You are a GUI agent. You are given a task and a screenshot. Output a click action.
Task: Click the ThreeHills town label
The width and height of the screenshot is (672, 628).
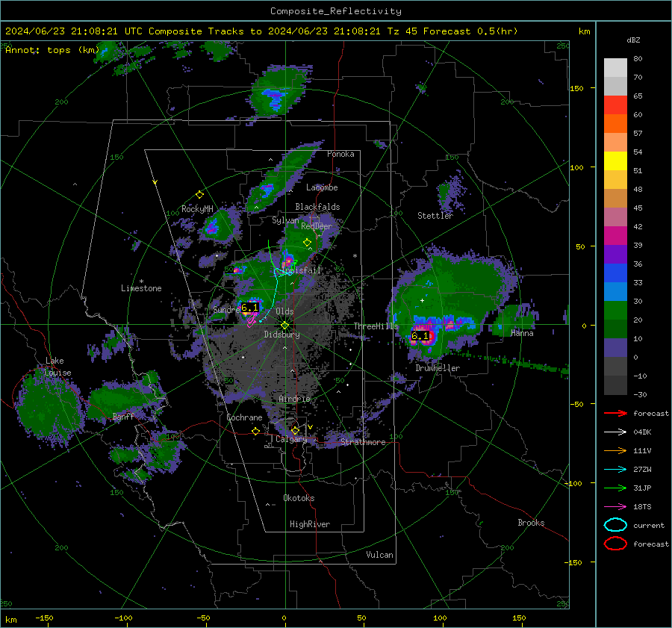tap(376, 326)
